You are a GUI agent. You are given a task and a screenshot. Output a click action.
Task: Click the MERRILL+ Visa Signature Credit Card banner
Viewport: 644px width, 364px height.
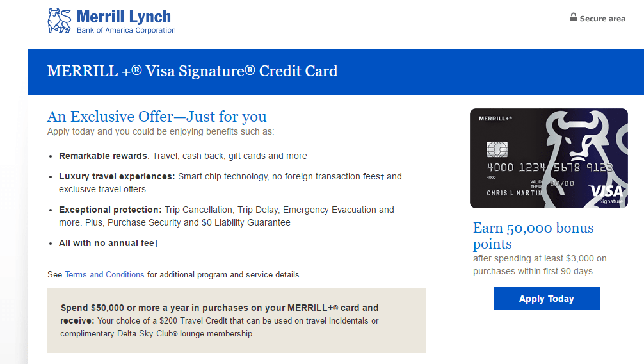pyautogui.click(x=336, y=72)
